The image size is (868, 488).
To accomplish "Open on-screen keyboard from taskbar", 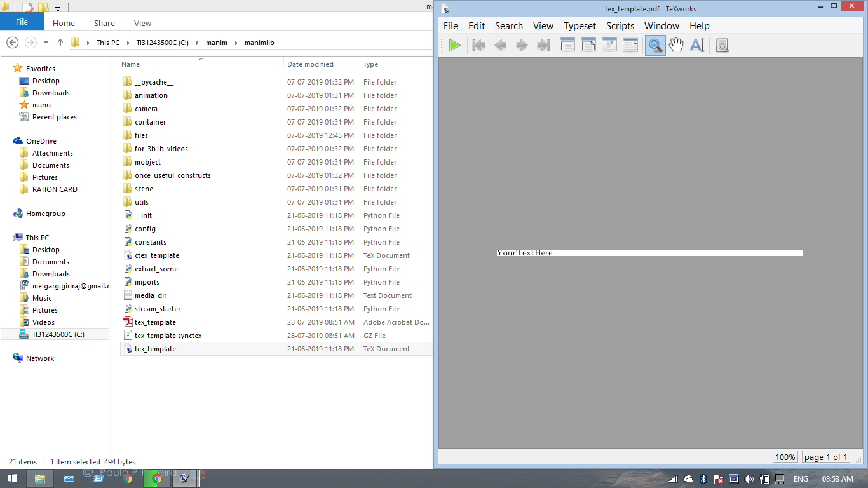I will [69, 478].
